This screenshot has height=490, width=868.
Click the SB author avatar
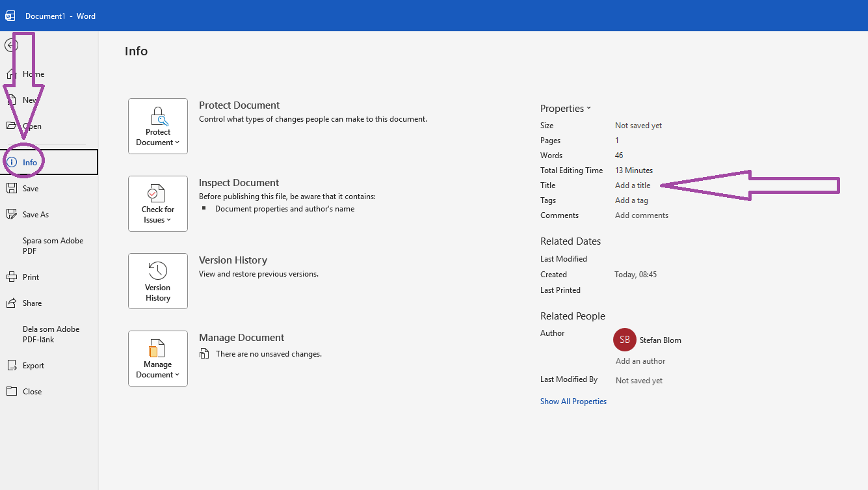[625, 340]
